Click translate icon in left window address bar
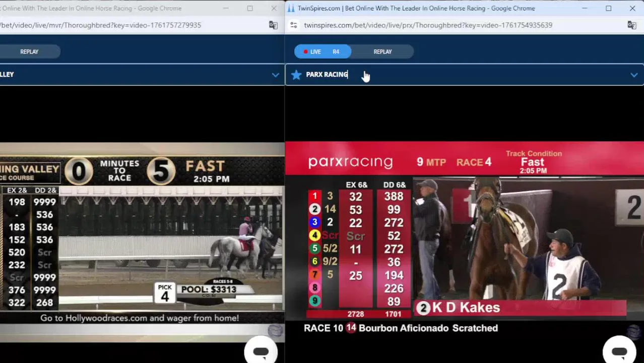This screenshot has height=363, width=644. (x=273, y=25)
